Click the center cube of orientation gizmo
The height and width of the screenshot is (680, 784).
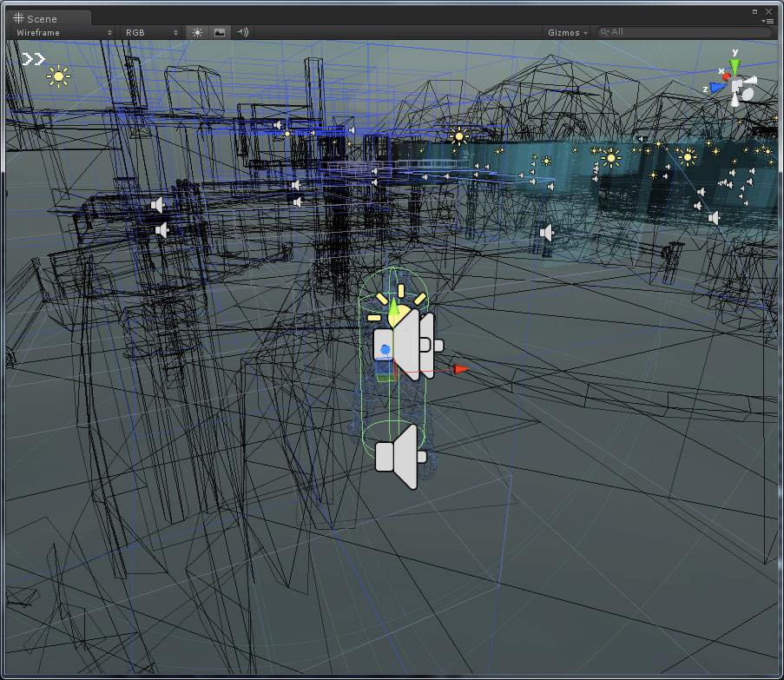736,86
